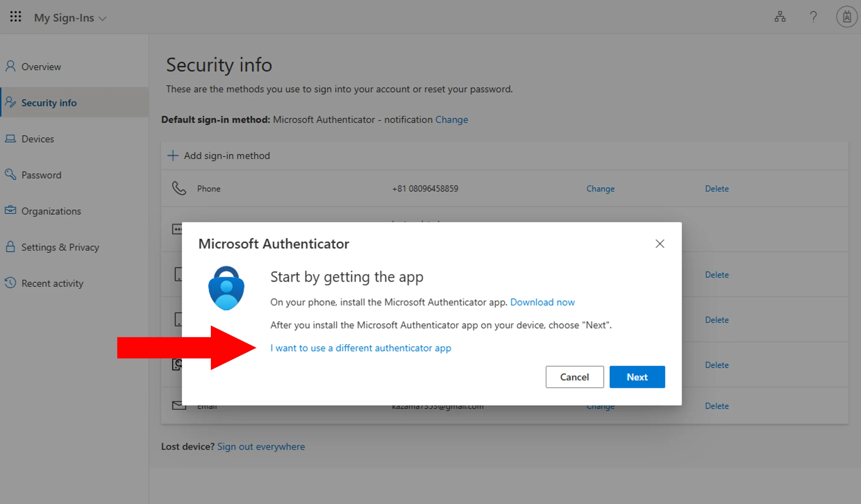Choose a different authenticator app link
The height and width of the screenshot is (504, 861).
(x=361, y=348)
